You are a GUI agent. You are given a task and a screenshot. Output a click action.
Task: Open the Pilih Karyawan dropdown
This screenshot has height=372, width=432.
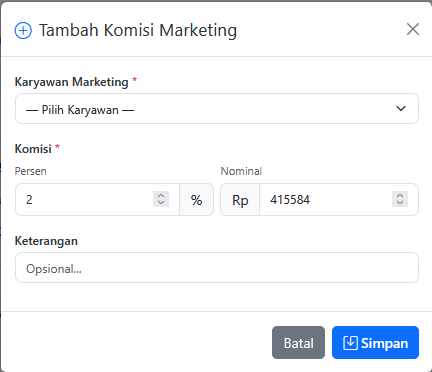(217, 109)
